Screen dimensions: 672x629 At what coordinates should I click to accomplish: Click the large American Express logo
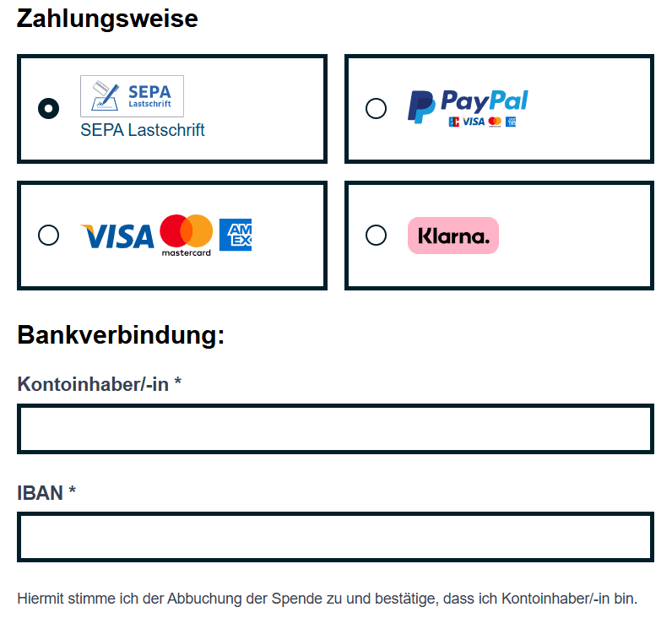pos(236,235)
